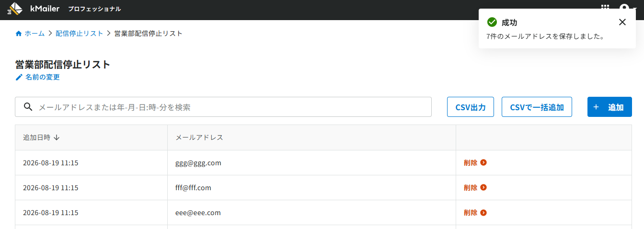644x229 pixels.
Task: Sort by the 追加日時 column arrow
Action: (x=57, y=137)
